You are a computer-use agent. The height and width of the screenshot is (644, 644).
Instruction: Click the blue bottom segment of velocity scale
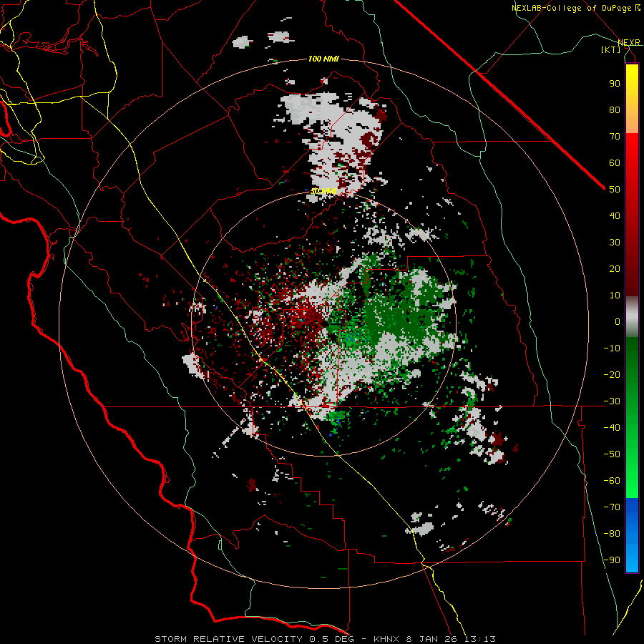pyautogui.click(x=632, y=535)
